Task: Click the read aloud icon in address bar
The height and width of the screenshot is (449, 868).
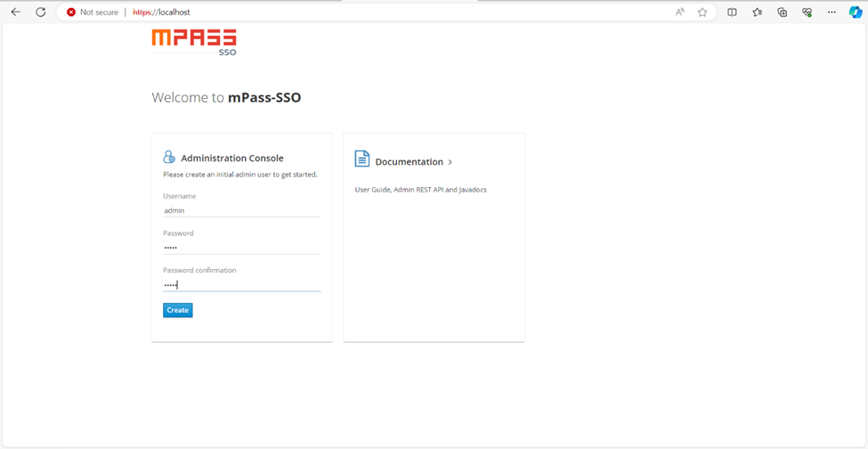Action: [x=680, y=12]
